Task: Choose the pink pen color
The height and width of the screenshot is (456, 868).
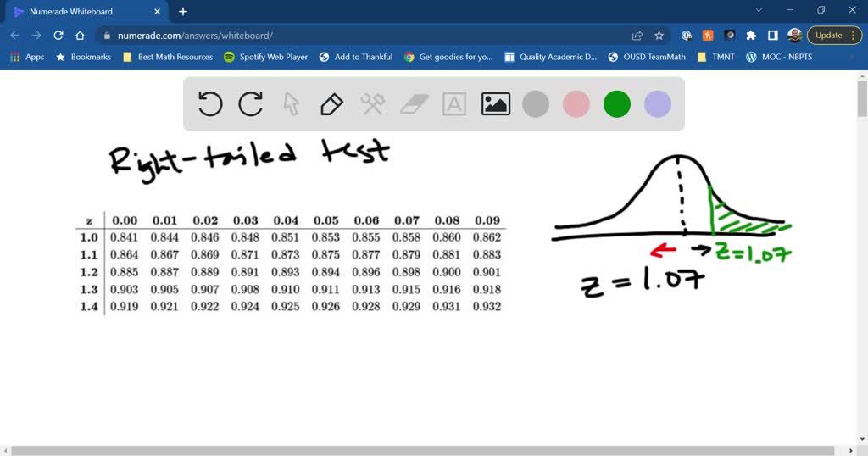Action: tap(576, 104)
